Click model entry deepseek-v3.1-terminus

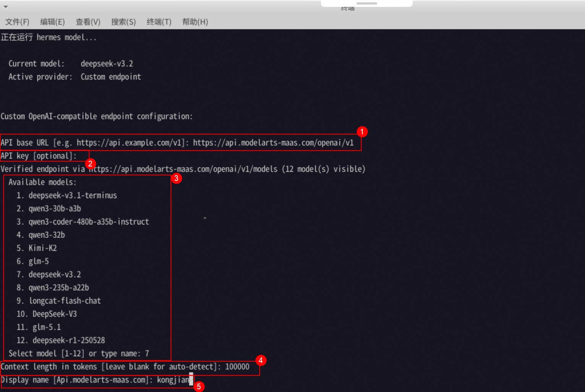click(73, 195)
